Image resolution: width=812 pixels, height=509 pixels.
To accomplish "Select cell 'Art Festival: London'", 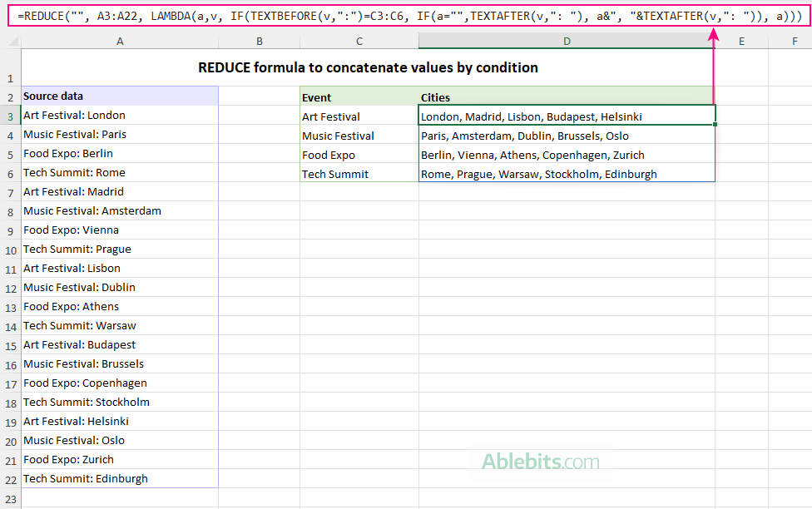I will [x=120, y=116].
